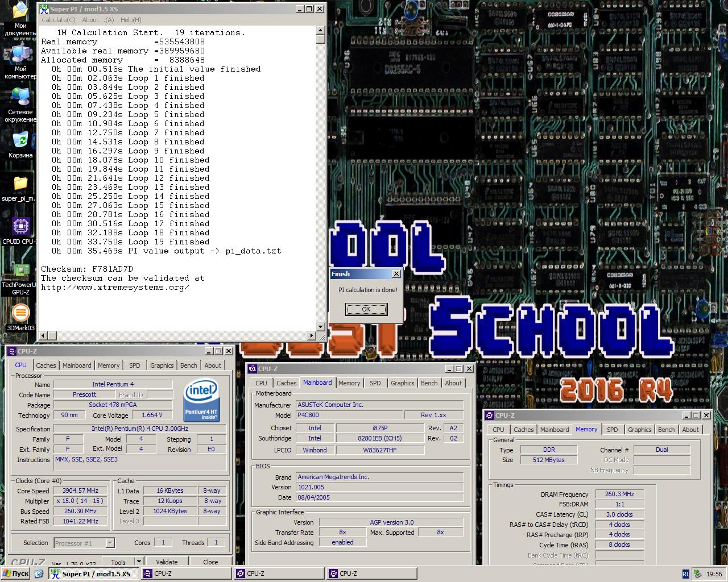This screenshot has height=582, width=728.
Task: Click Validate button in CPU-Z
Action: tap(167, 562)
